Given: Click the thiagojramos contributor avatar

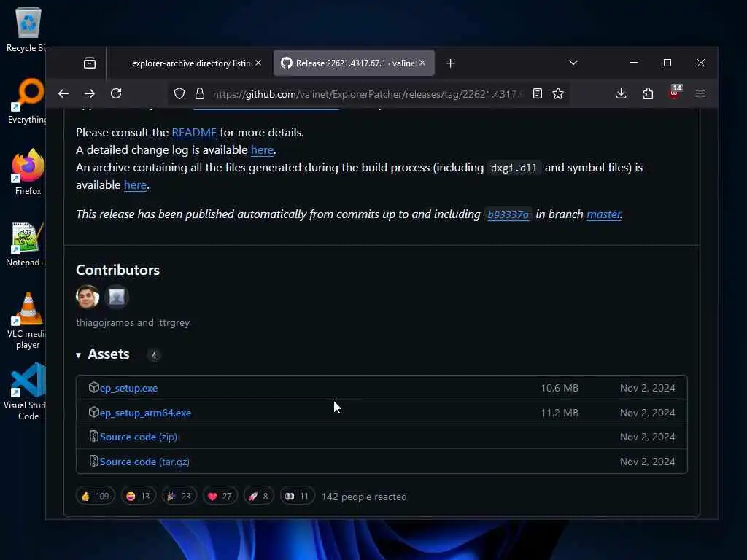Looking at the screenshot, I should tap(88, 297).
